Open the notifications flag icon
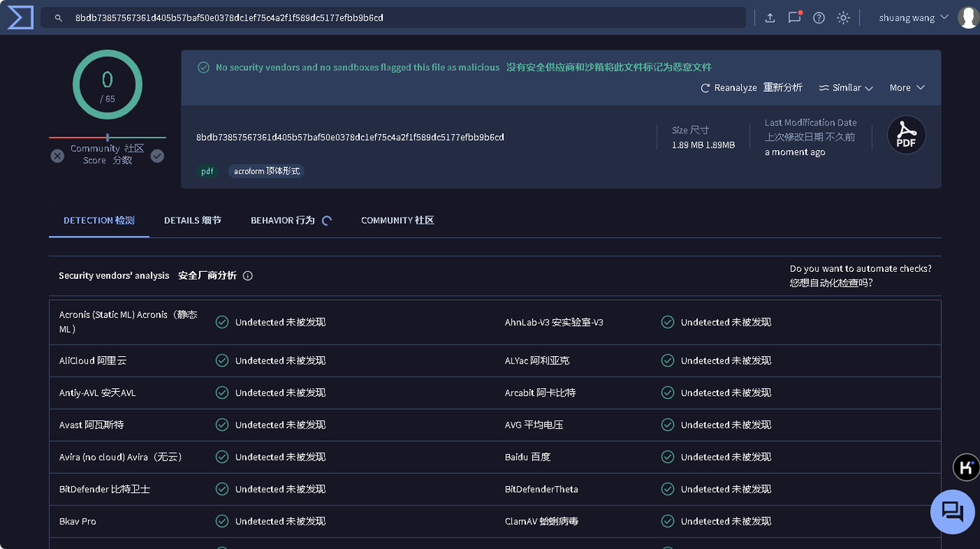The height and width of the screenshot is (549, 980). [795, 17]
